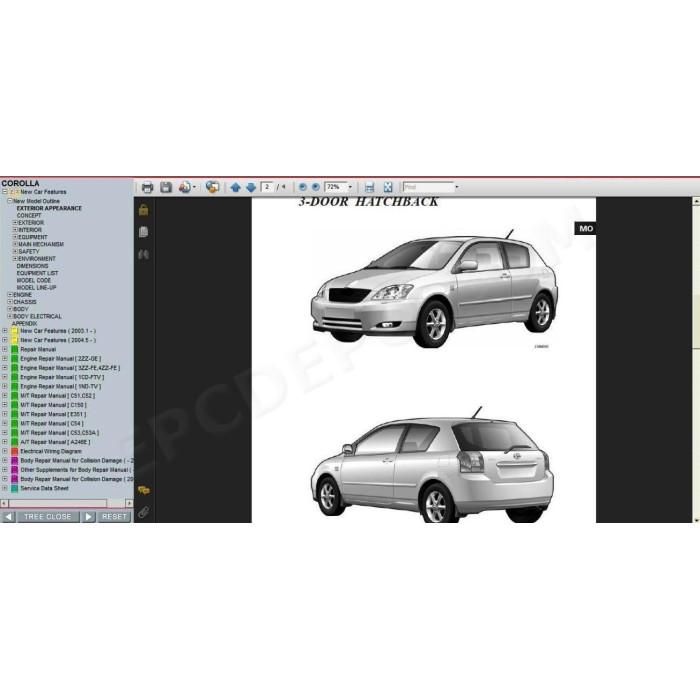Open the email icon's dropdown arrow
This screenshot has width=700, height=700.
click(x=194, y=187)
